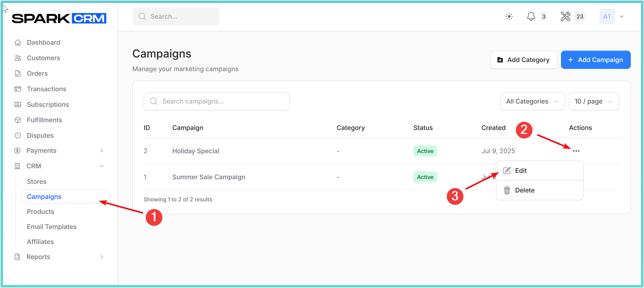The image size is (644, 288).
Task: Click the Add Category button
Action: pos(524,60)
